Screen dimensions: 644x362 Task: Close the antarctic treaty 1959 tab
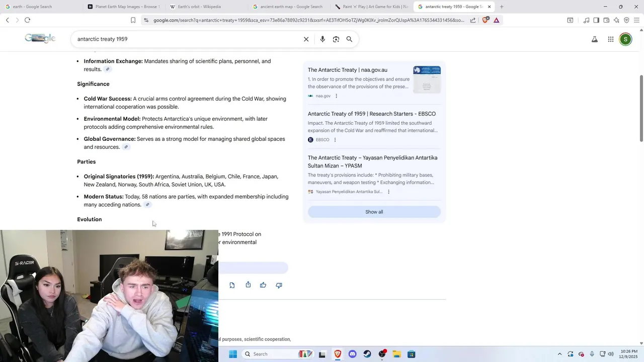point(489,7)
